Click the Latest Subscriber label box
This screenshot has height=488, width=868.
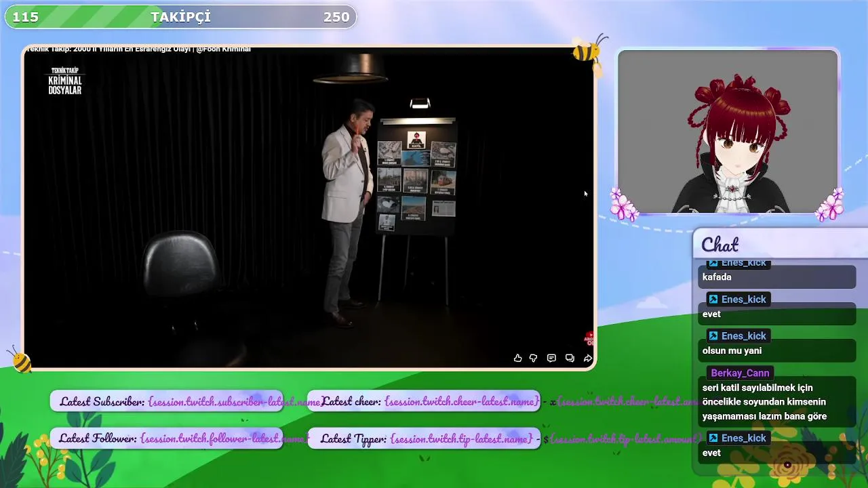coord(166,401)
